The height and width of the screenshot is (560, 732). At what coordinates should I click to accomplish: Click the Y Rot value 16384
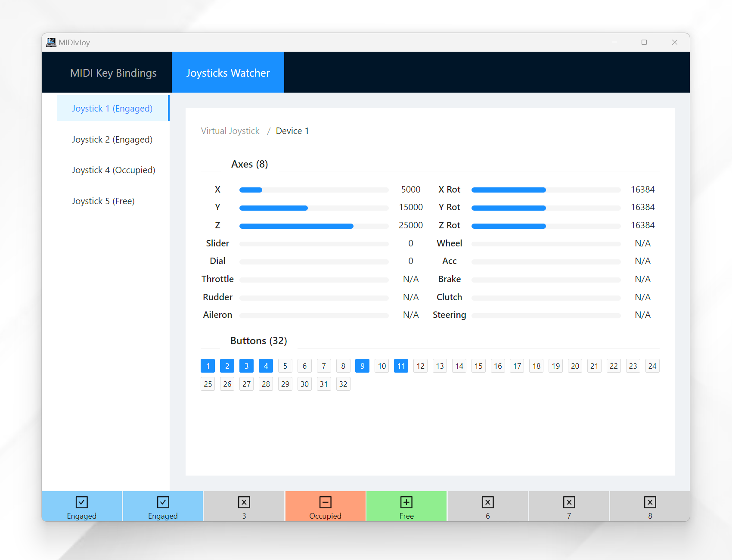point(642,207)
